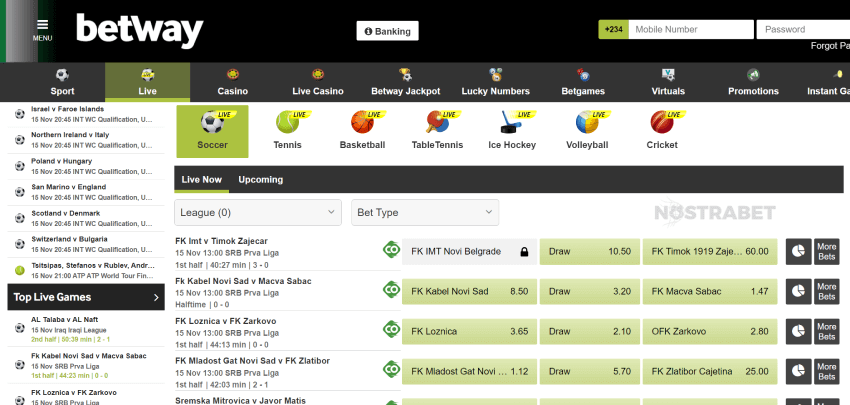Bet on Draw at 10.50
This screenshot has height=405, width=850.
click(x=590, y=252)
